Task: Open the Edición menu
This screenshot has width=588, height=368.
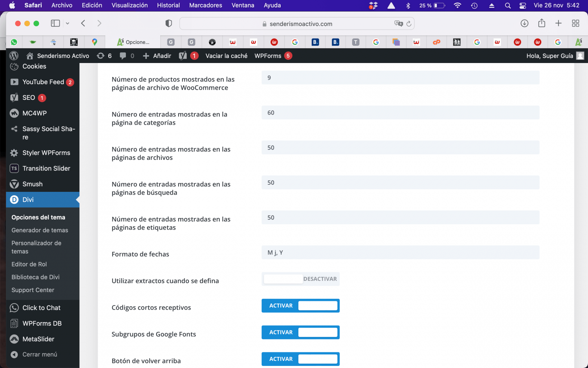Action: 92,5
